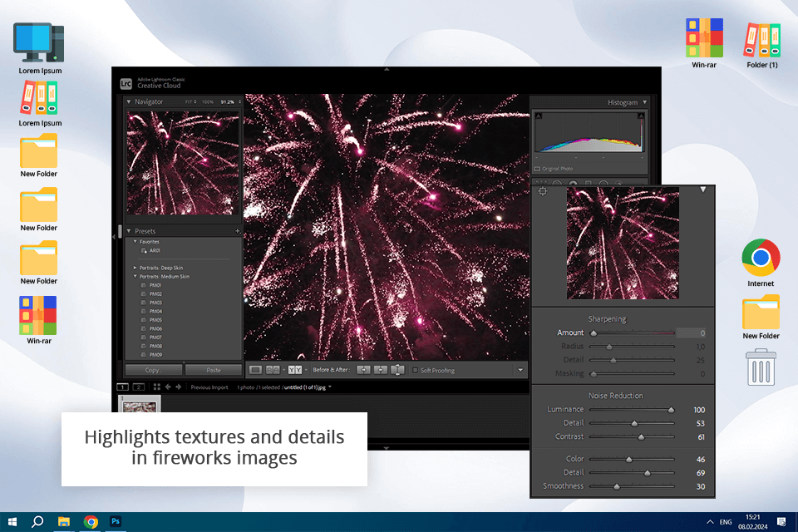Show hidden tray icons with the taskbar chevron
798x532 pixels.
click(710, 522)
